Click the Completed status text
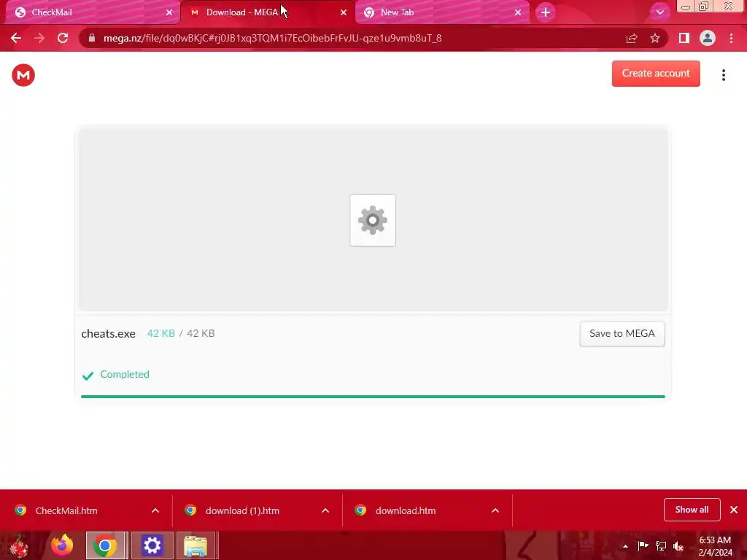 coord(124,374)
